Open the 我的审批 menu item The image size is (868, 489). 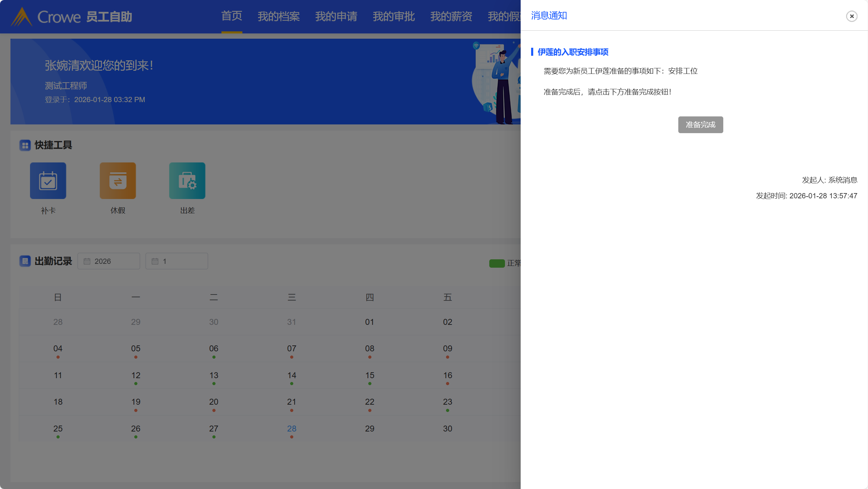click(x=394, y=16)
